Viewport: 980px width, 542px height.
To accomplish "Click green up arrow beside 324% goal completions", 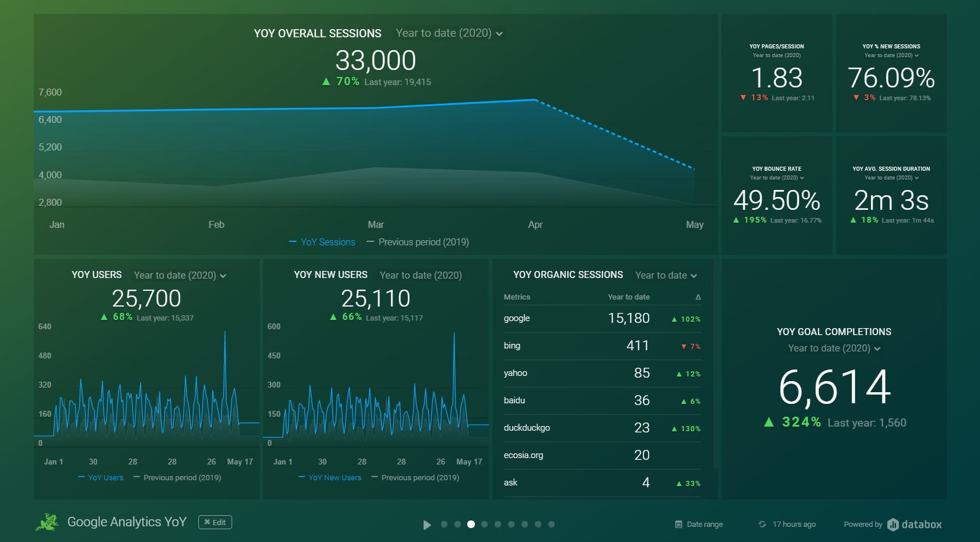I will (769, 423).
